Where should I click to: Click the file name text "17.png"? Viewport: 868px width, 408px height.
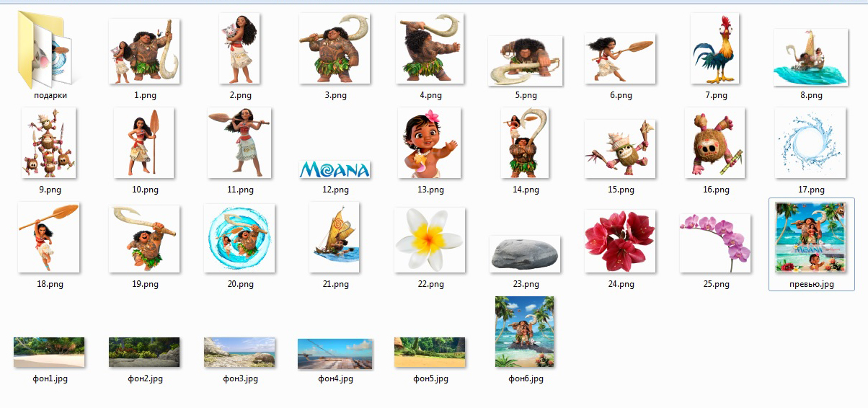point(811,190)
